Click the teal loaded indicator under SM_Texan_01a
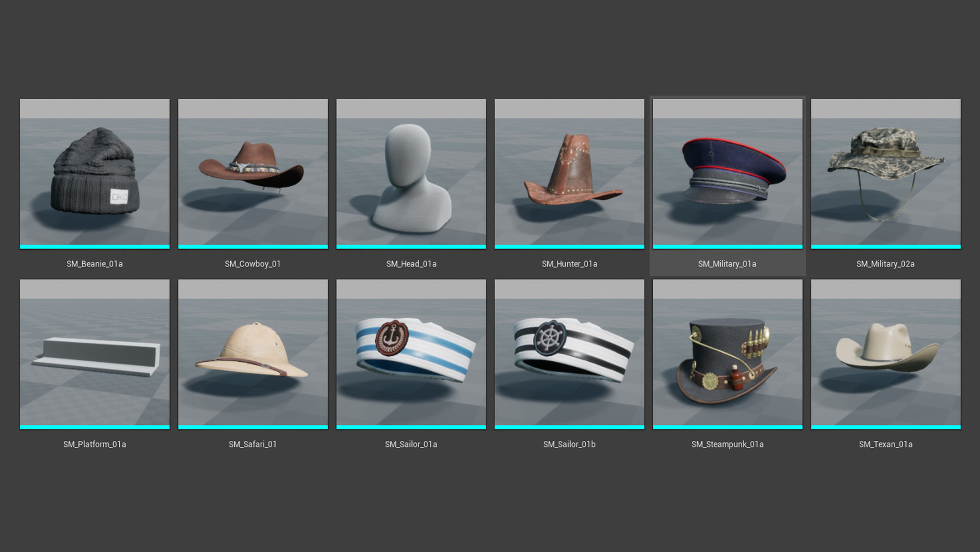The image size is (980, 552). pos(885,428)
